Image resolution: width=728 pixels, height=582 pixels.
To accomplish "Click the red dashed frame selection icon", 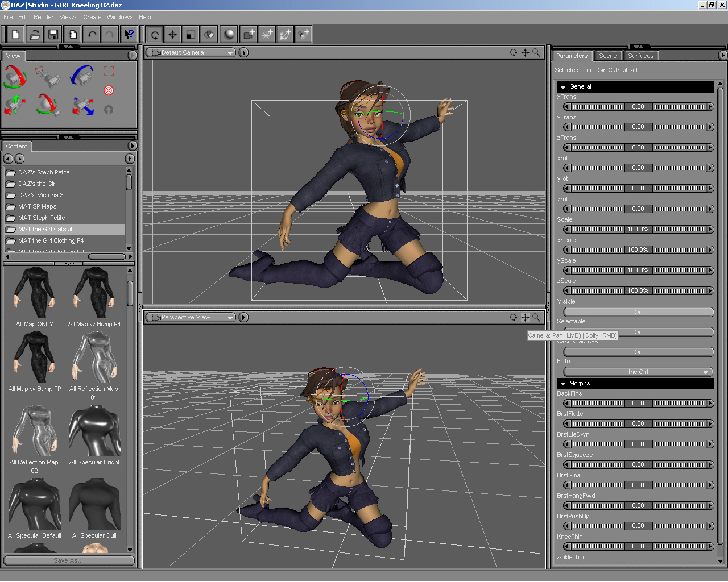I will pyautogui.click(x=109, y=71).
